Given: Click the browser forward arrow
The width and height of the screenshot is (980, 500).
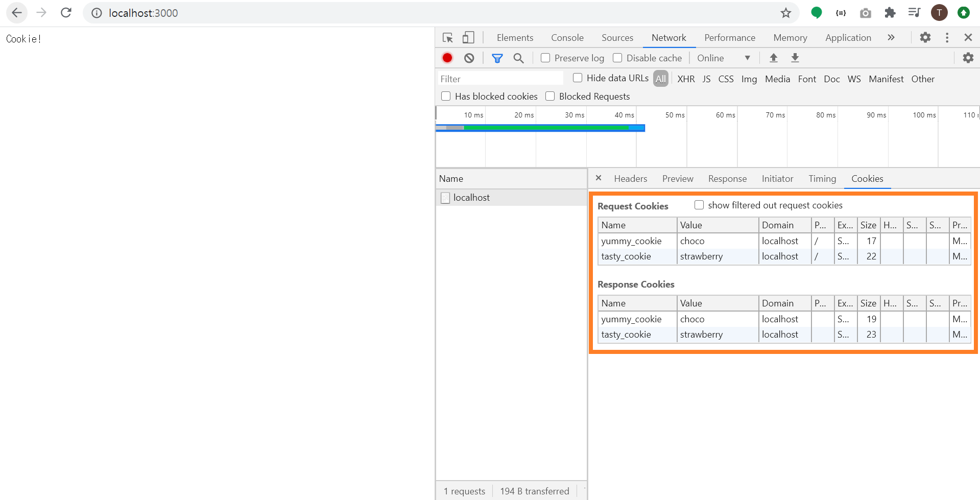Looking at the screenshot, I should coord(41,13).
